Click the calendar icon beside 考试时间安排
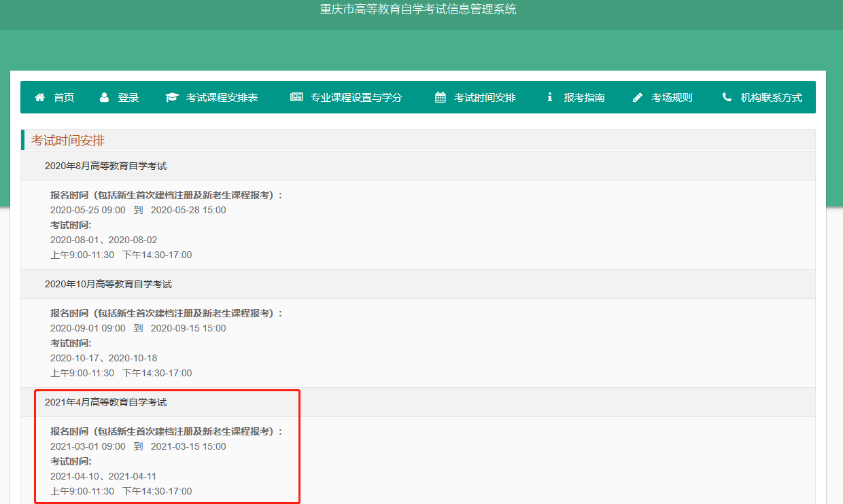 [441, 97]
